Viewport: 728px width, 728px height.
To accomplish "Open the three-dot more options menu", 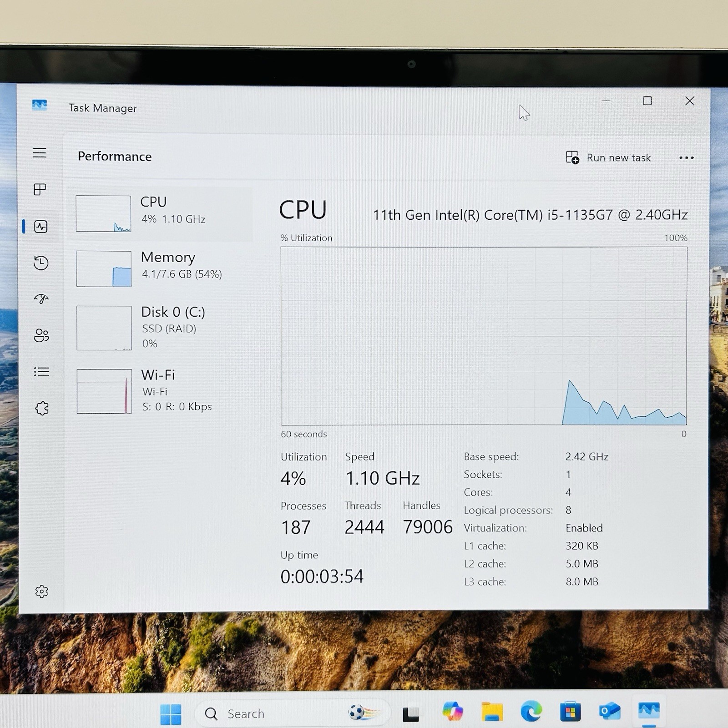I will (686, 158).
